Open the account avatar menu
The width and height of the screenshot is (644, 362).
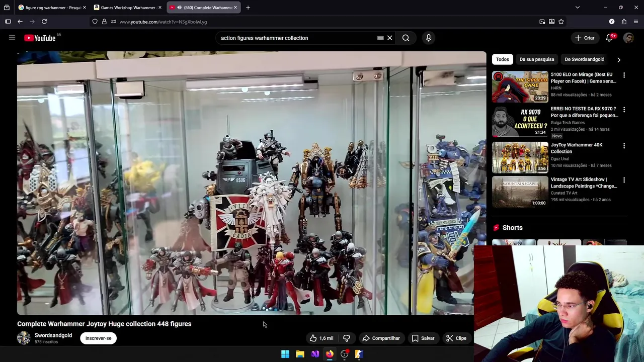pos(628,38)
